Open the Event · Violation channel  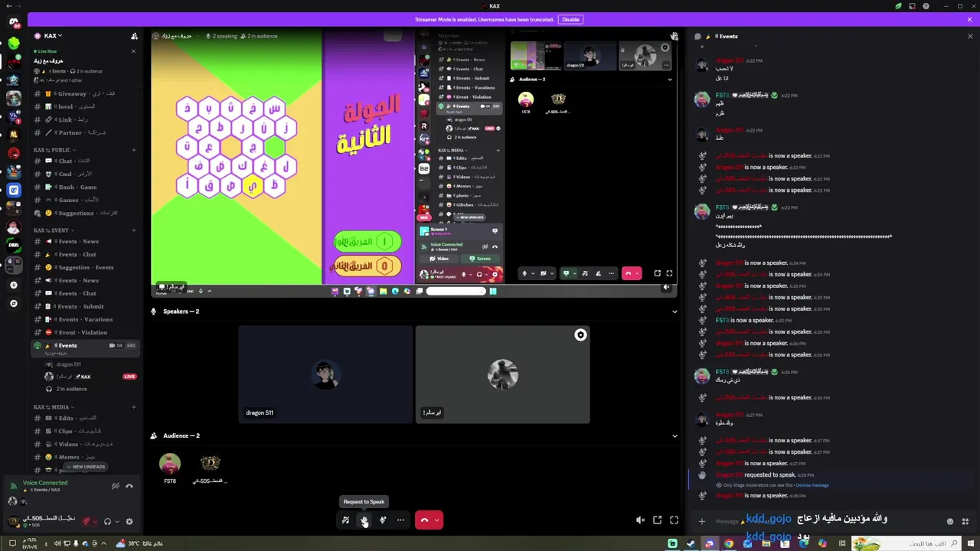(87, 332)
